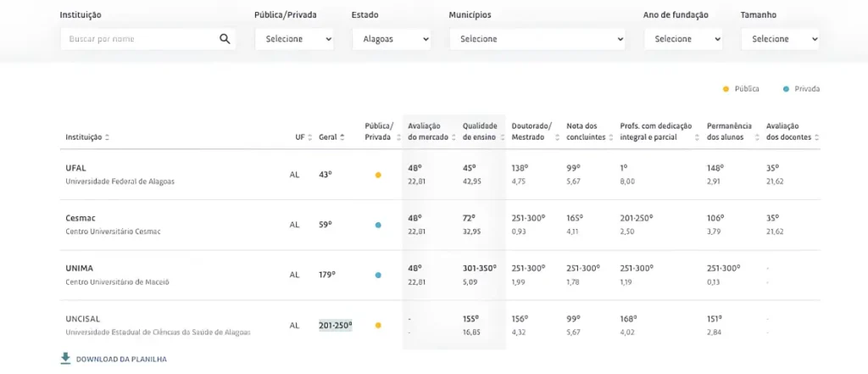Sort by Geral ranking arrows
Viewport: 868px width, 374px height.
[342, 137]
